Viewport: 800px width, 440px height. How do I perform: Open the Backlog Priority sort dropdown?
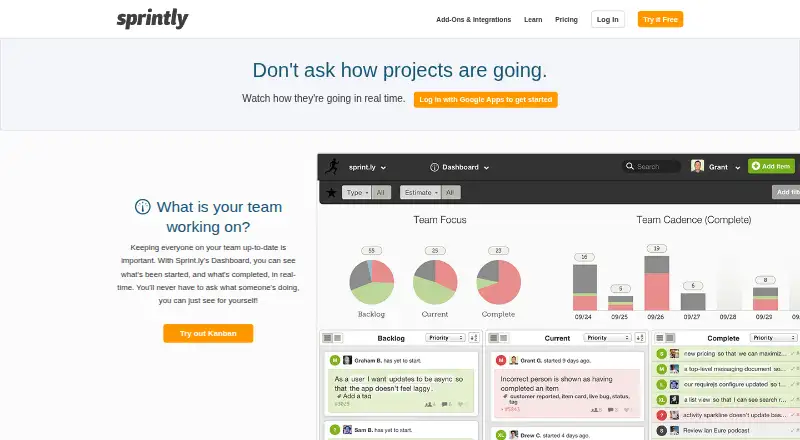pyautogui.click(x=445, y=338)
